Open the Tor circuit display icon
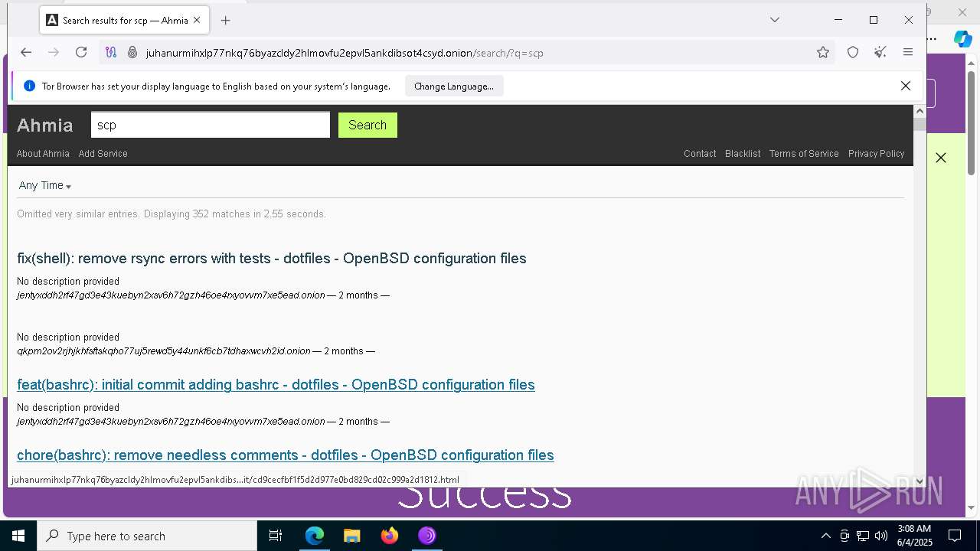 pos(111,52)
